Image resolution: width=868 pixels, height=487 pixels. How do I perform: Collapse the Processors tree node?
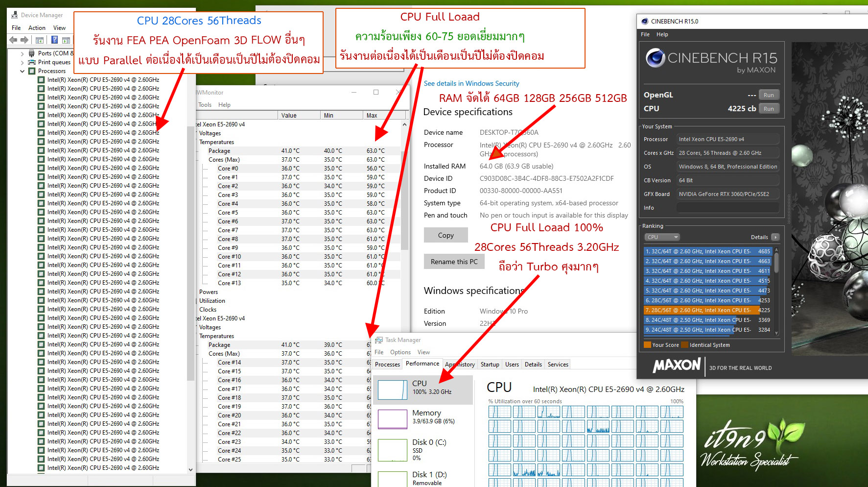22,71
